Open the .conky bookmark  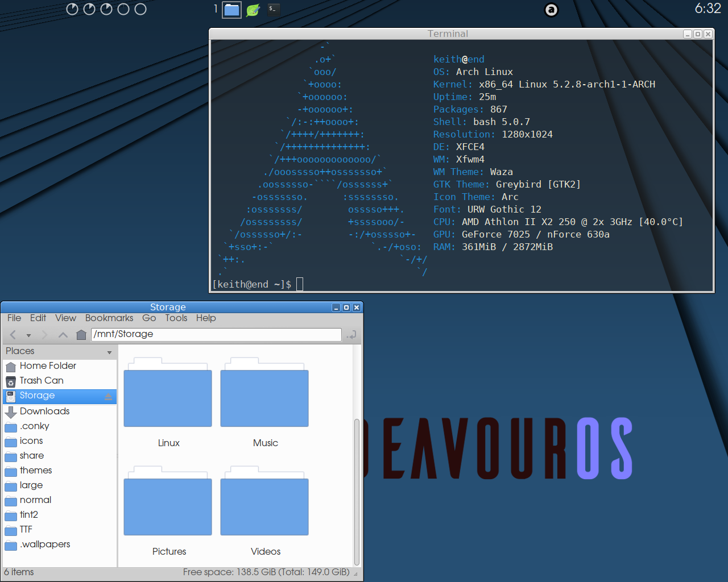click(x=60, y=426)
